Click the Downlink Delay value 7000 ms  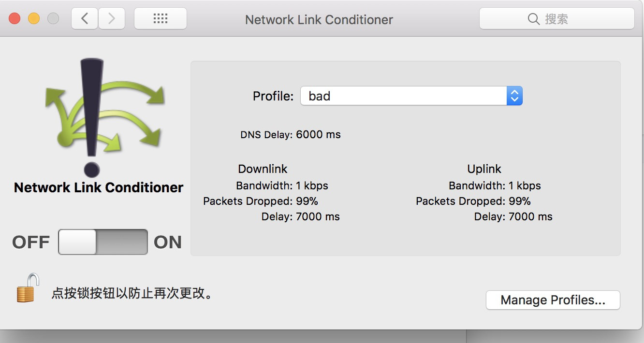coord(318,216)
